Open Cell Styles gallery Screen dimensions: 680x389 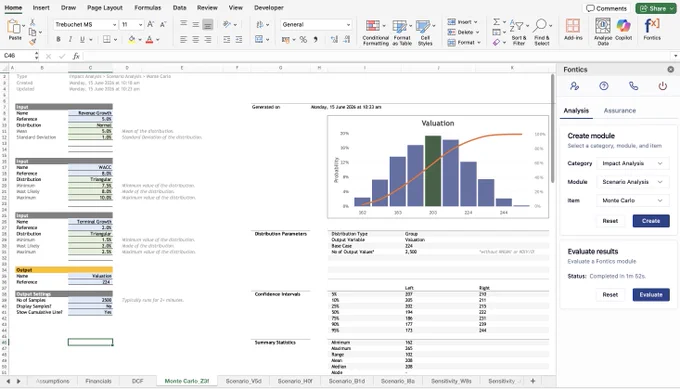tap(425, 33)
